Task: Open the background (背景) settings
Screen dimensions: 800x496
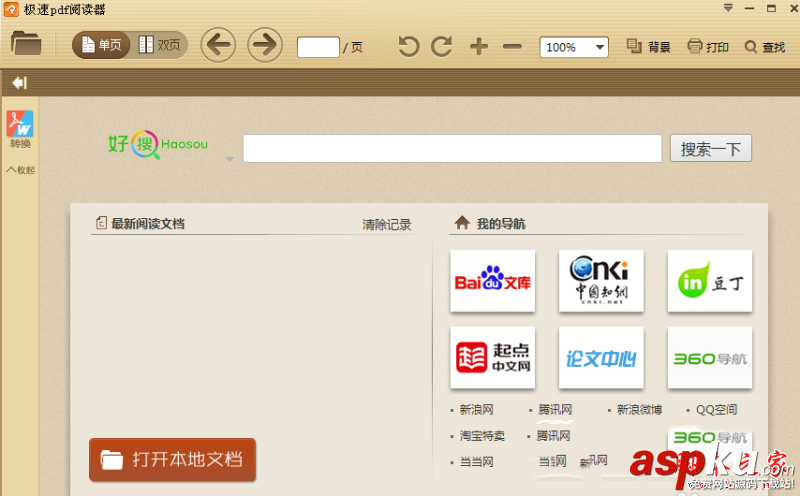Action: click(x=648, y=47)
